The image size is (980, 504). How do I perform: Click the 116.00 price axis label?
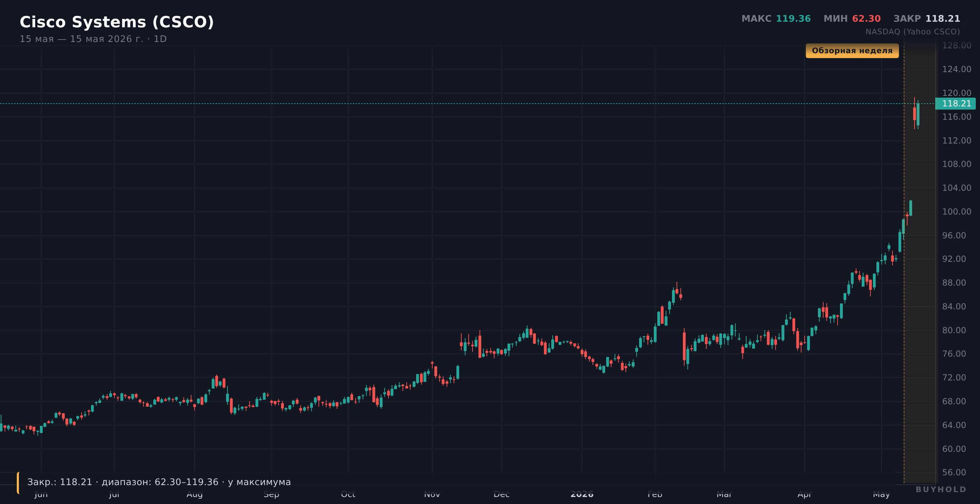(x=957, y=117)
